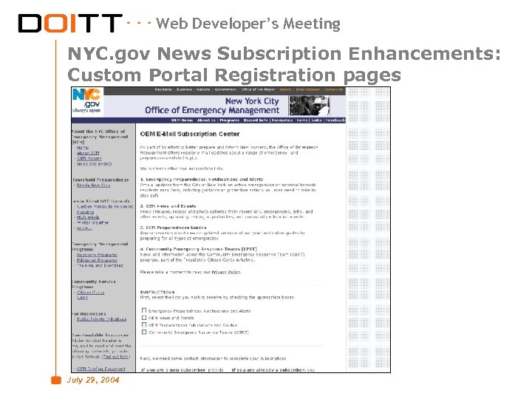Open Carbon Monoxide Poisoning sidebar link
The height and width of the screenshot is (399, 532).
105,207
